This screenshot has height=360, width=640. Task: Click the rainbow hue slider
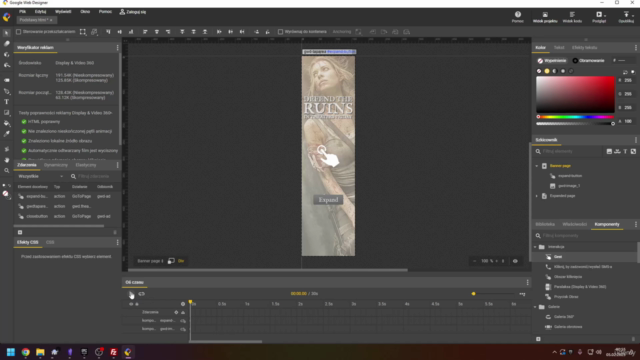[x=575, y=117]
